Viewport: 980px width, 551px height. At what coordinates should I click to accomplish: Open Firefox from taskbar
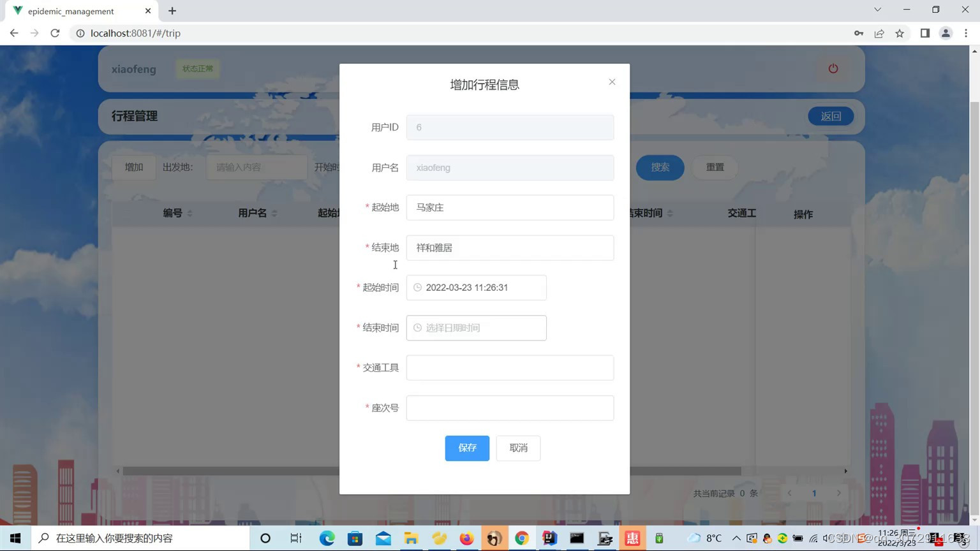[x=466, y=538]
